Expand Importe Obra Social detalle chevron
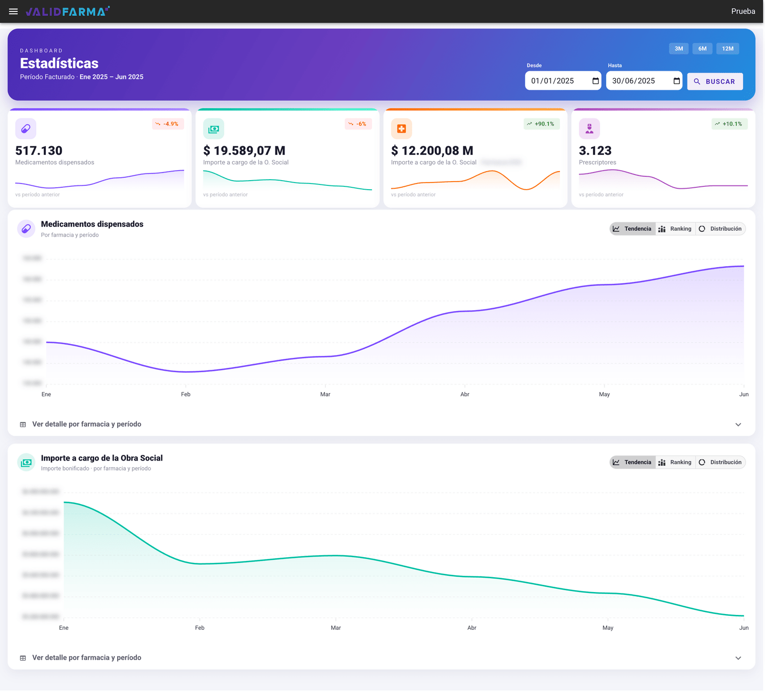The height and width of the screenshot is (700, 765). click(738, 658)
